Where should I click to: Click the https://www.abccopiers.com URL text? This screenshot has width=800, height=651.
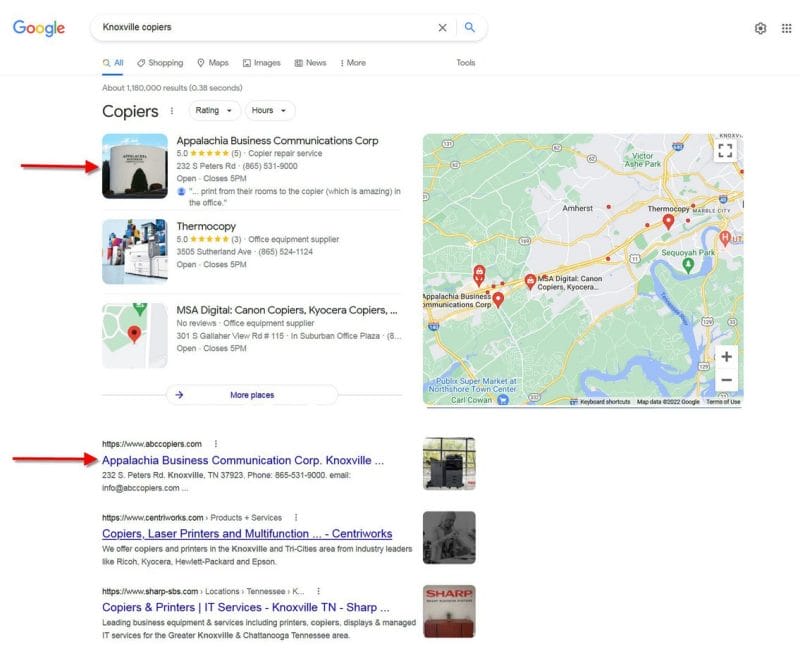152,444
